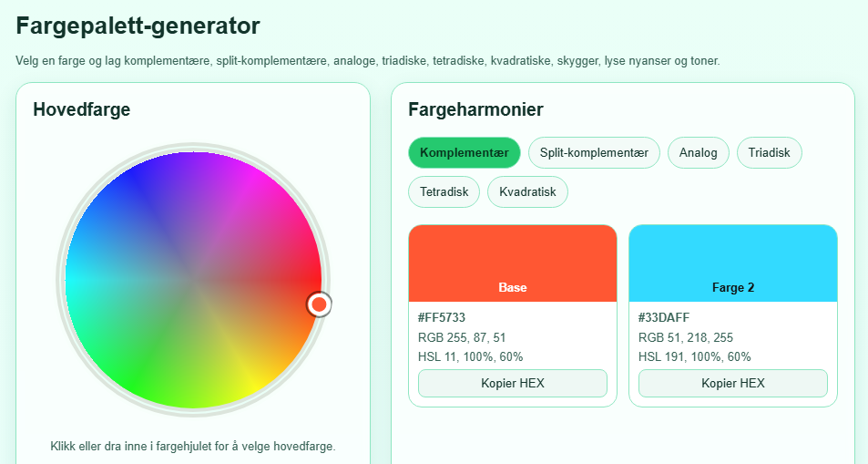This screenshot has height=464, width=868.
Task: Click the cyan Farge 2 swatch
Action: click(733, 263)
